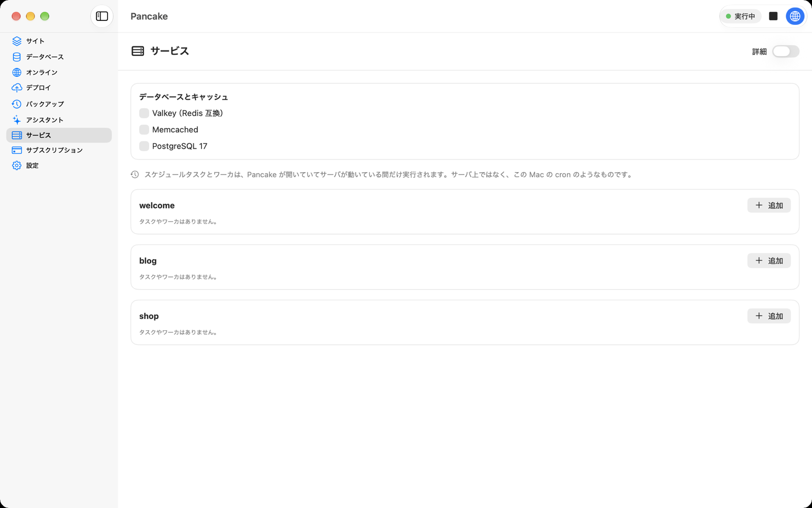Close the window with the red button

click(16, 16)
